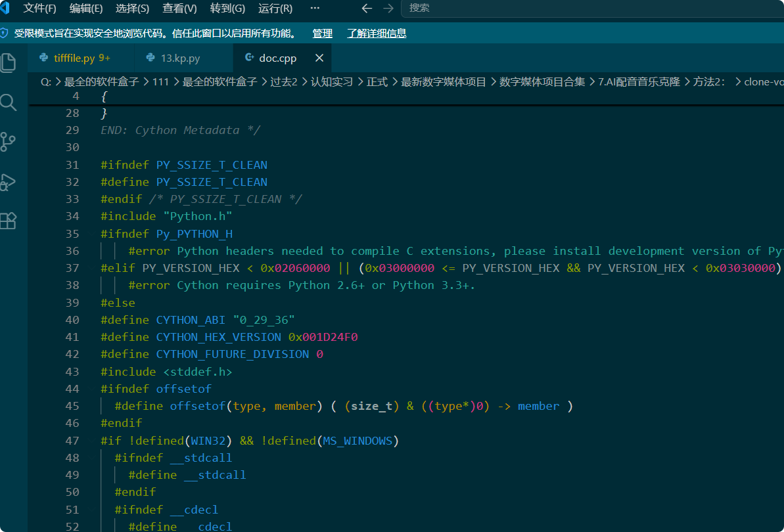Click '#ifndef __cdecl' on line 51

[x=166, y=510]
